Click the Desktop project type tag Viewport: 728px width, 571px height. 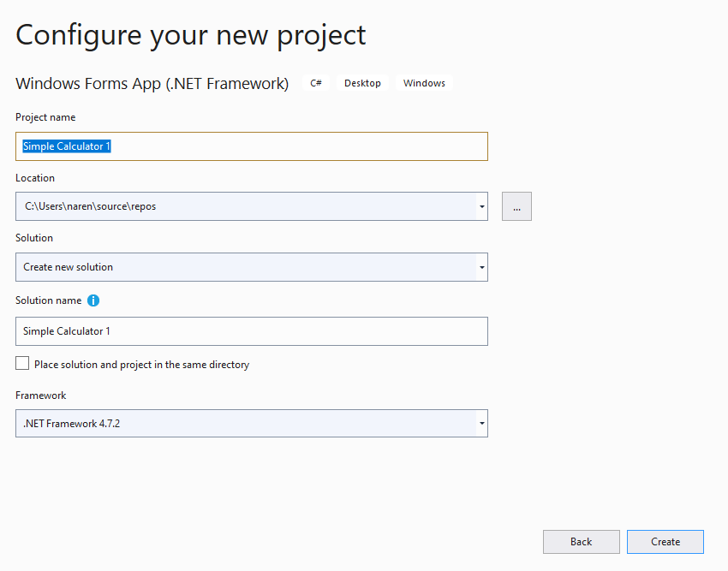[362, 83]
